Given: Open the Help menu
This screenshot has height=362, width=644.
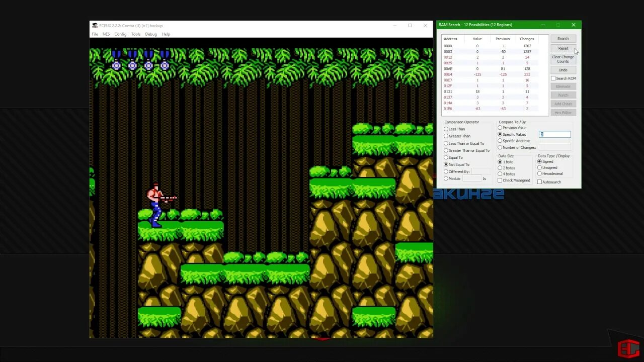Looking at the screenshot, I should coord(166,34).
